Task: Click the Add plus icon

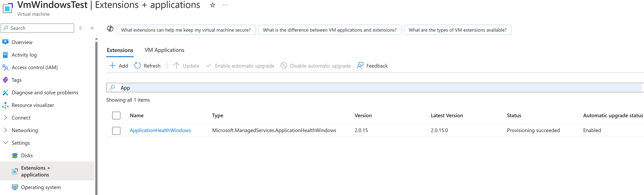Action: coord(112,66)
